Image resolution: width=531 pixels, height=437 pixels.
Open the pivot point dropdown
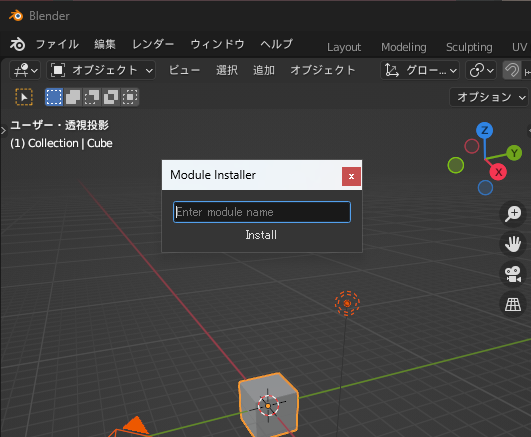(x=481, y=70)
